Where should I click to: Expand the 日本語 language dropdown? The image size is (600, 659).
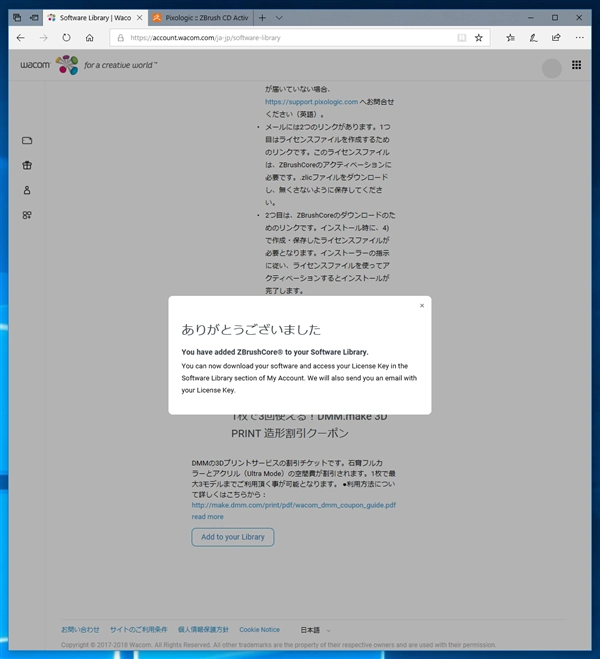tap(316, 630)
